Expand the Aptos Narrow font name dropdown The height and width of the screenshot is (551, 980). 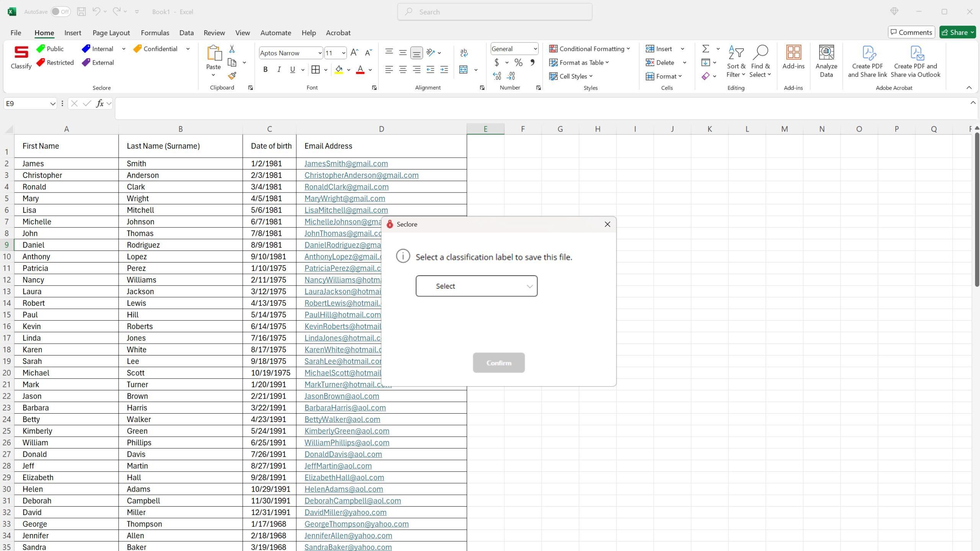[x=320, y=53]
